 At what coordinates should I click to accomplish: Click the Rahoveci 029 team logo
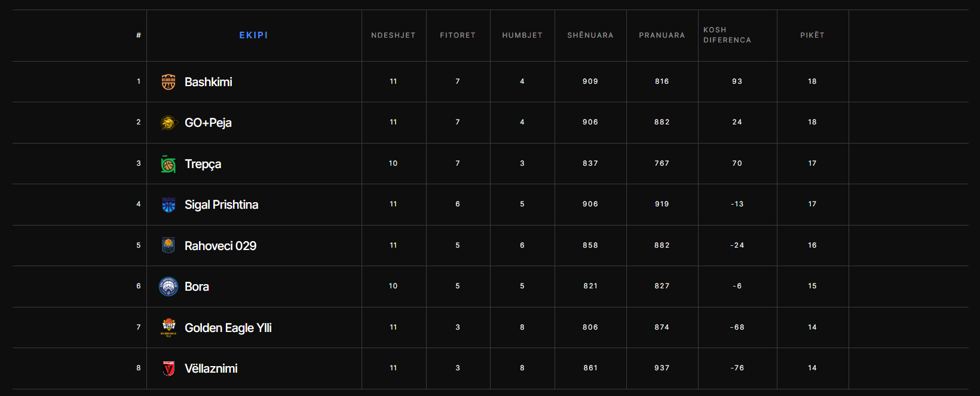click(169, 246)
